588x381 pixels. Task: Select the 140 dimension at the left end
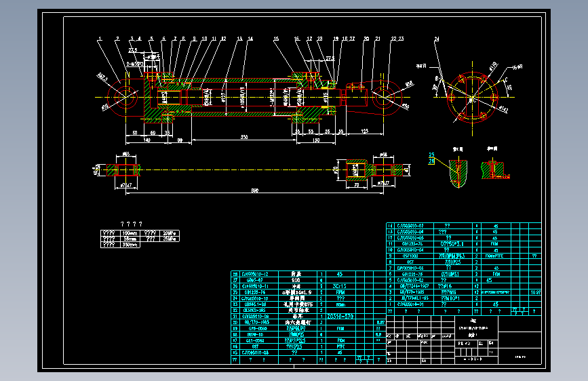pyautogui.click(x=146, y=140)
